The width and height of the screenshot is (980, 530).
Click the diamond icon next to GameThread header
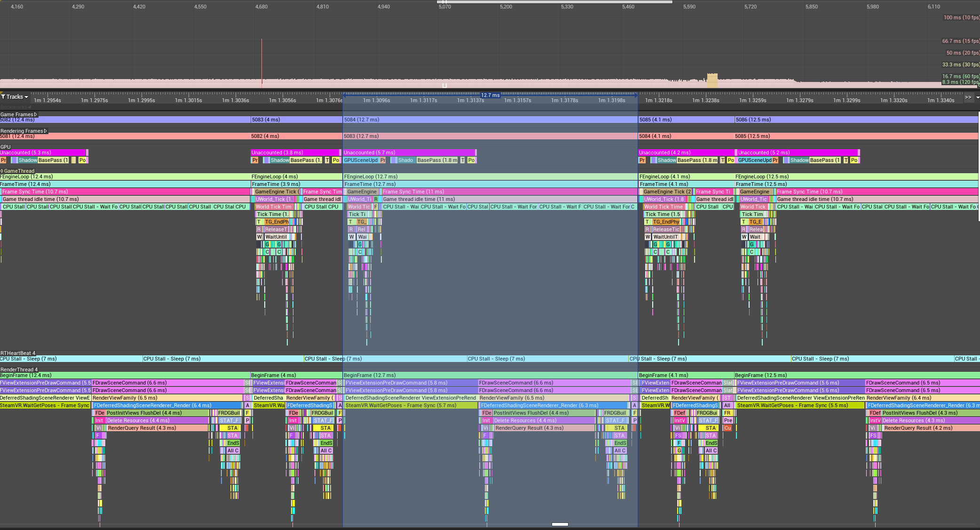click(x=3, y=171)
